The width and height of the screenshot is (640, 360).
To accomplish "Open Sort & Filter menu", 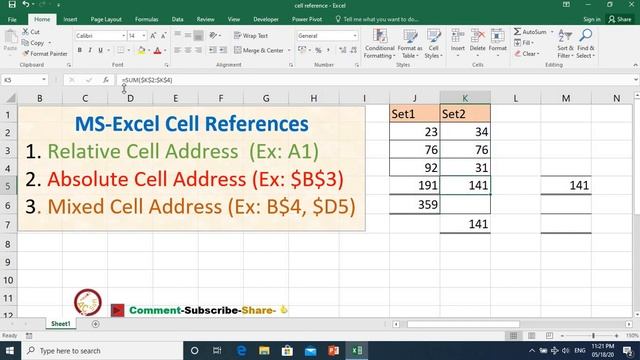I will (x=565, y=44).
